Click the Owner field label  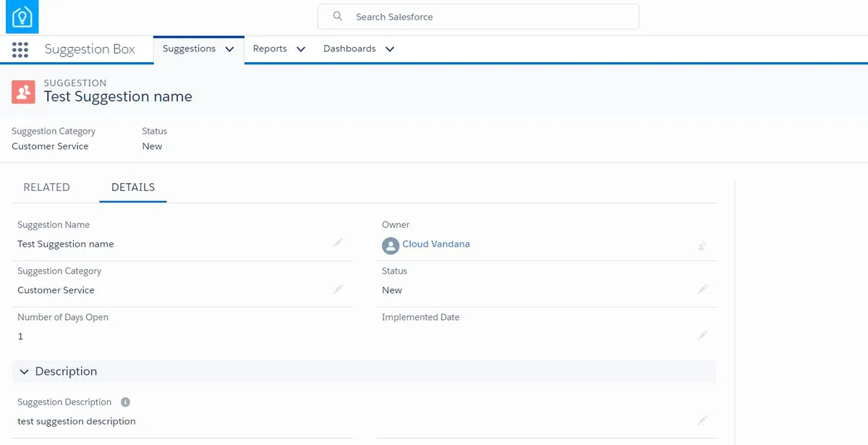coord(396,225)
